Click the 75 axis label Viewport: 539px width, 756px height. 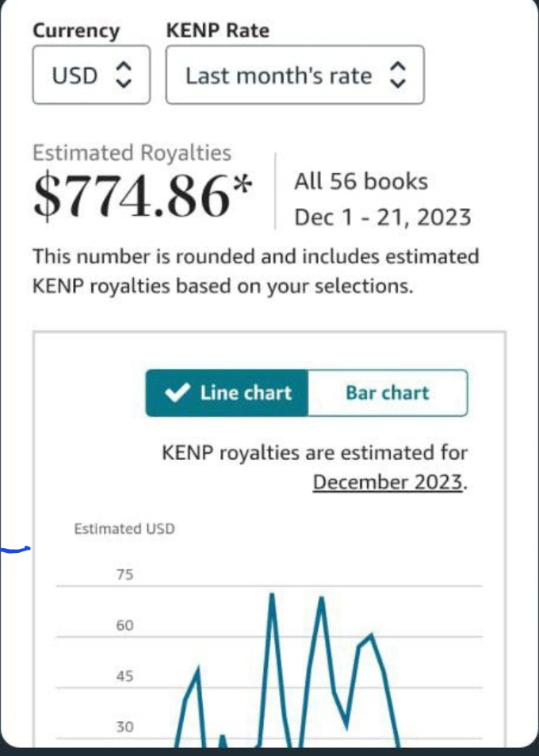[x=124, y=574]
